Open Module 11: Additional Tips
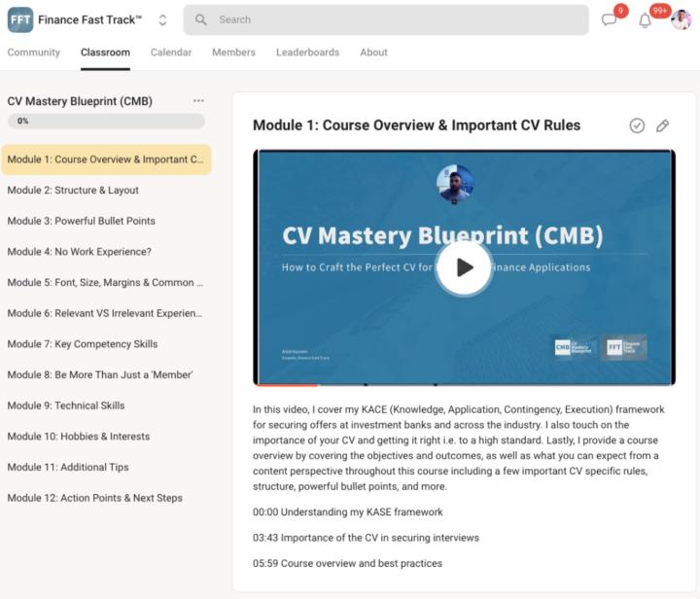 click(106, 468)
